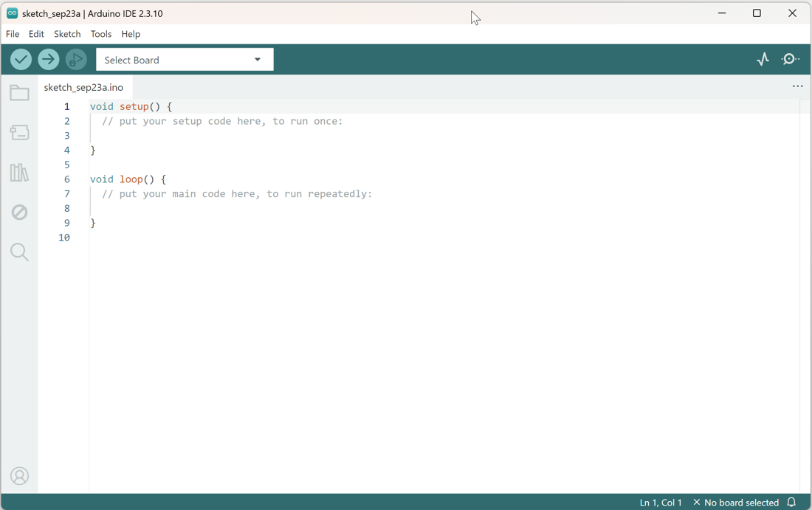Click the setup code comment on line 2

point(223,121)
